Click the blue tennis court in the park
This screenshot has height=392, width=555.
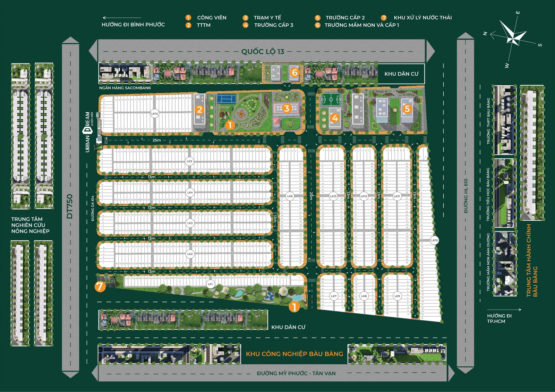point(226,99)
